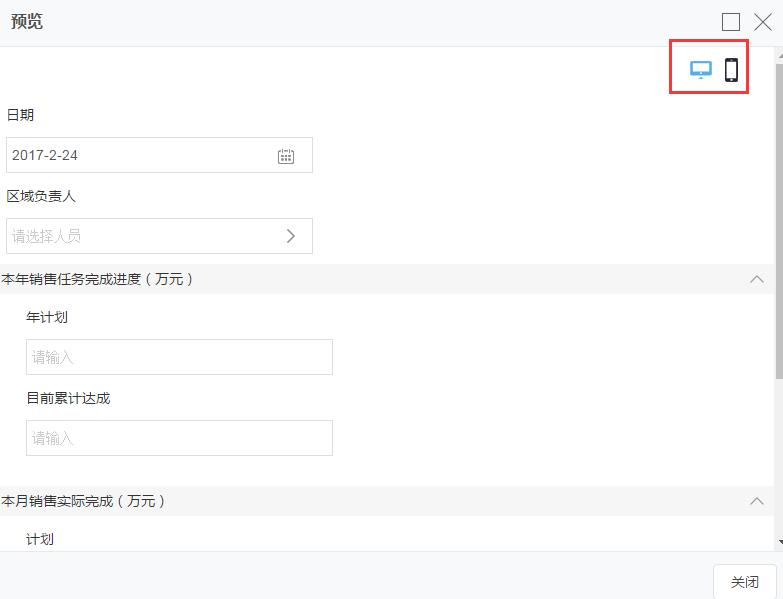The image size is (783, 599).
Task: Click the 日期 field label
Action: pos(20,115)
